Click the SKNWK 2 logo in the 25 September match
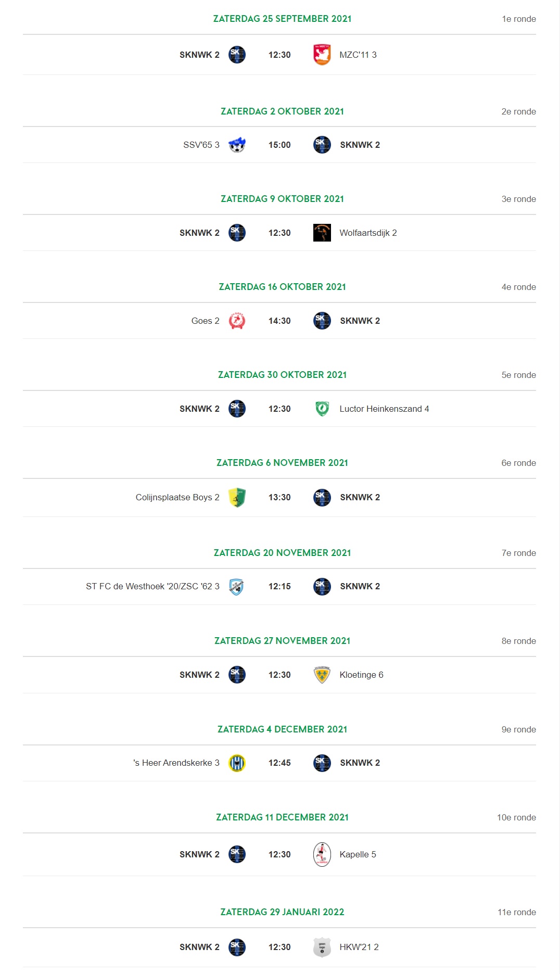560x974 pixels. tap(237, 55)
